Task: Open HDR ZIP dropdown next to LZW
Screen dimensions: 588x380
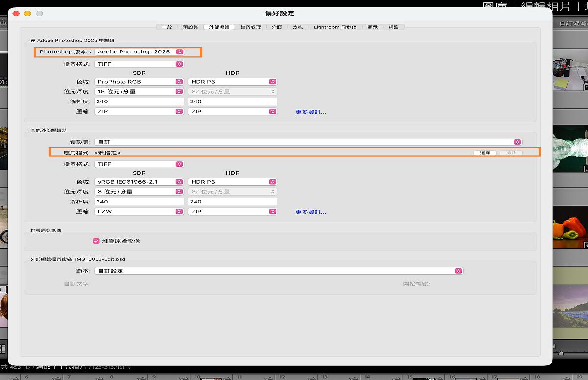Action: coord(233,211)
